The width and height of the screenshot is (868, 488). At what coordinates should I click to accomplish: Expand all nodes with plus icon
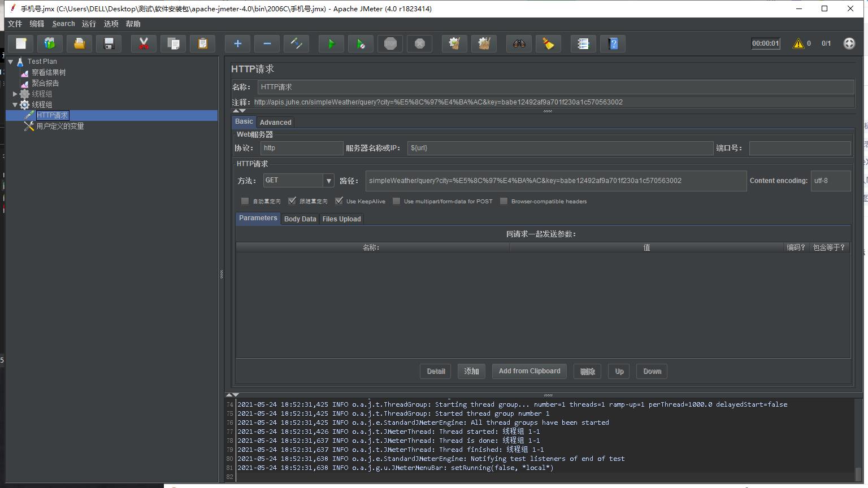pyautogui.click(x=237, y=43)
